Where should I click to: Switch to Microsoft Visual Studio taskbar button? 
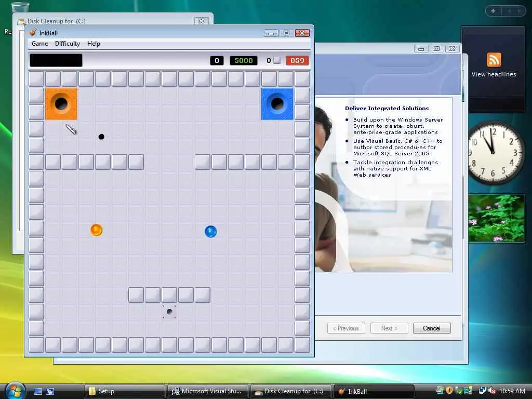[208, 391]
